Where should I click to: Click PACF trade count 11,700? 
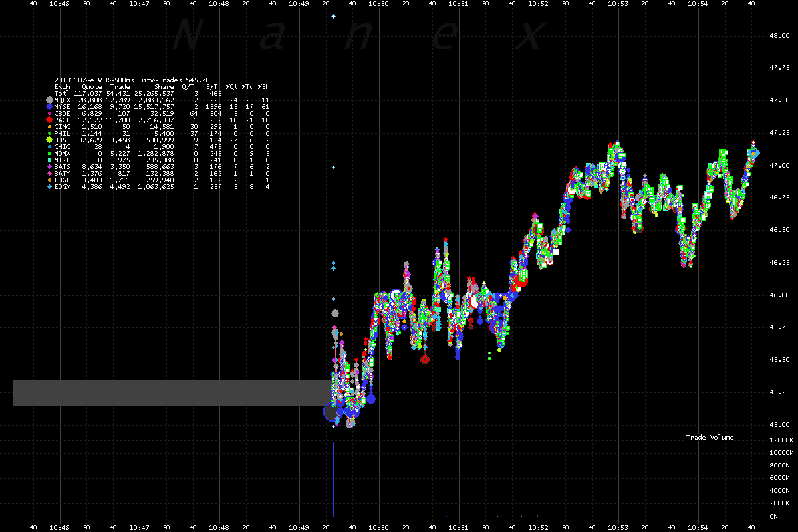click(x=118, y=120)
